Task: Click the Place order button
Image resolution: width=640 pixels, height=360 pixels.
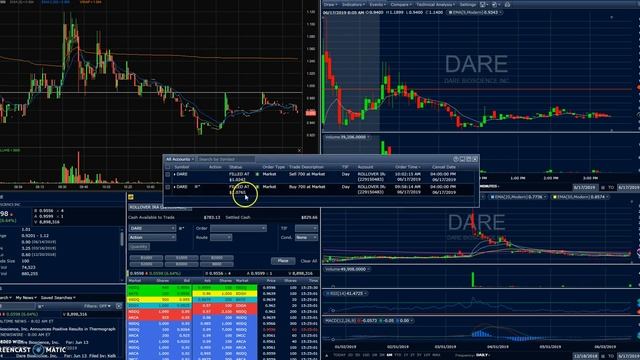Action: [x=283, y=260]
